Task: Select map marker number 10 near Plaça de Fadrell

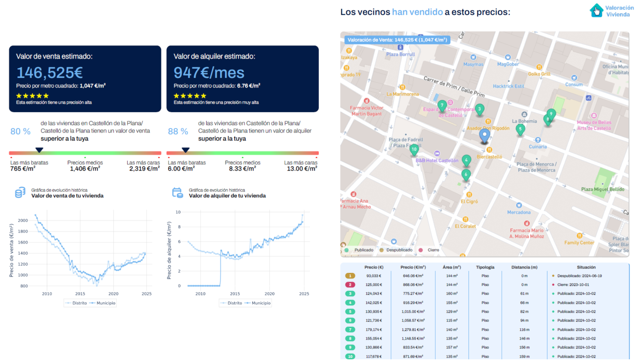Action: point(414,149)
